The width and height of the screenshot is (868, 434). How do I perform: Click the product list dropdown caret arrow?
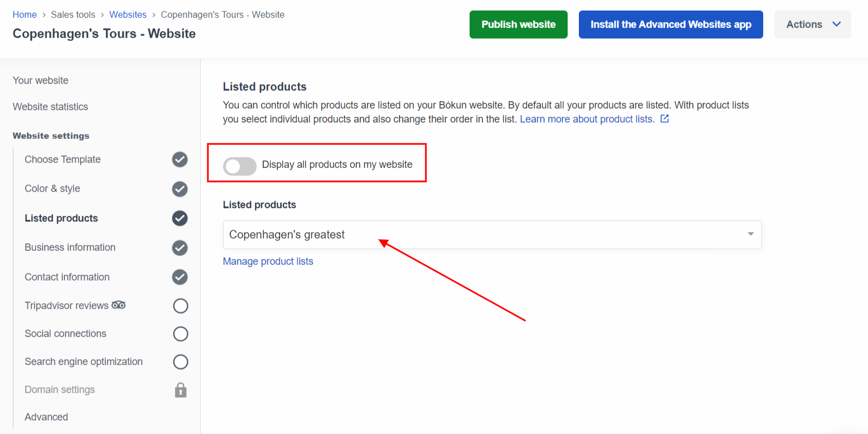tap(751, 234)
